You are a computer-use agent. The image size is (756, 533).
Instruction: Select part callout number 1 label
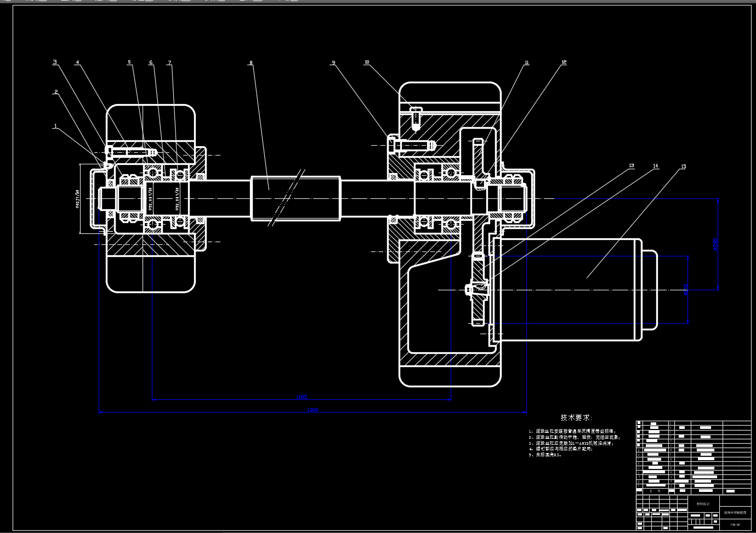coord(55,126)
